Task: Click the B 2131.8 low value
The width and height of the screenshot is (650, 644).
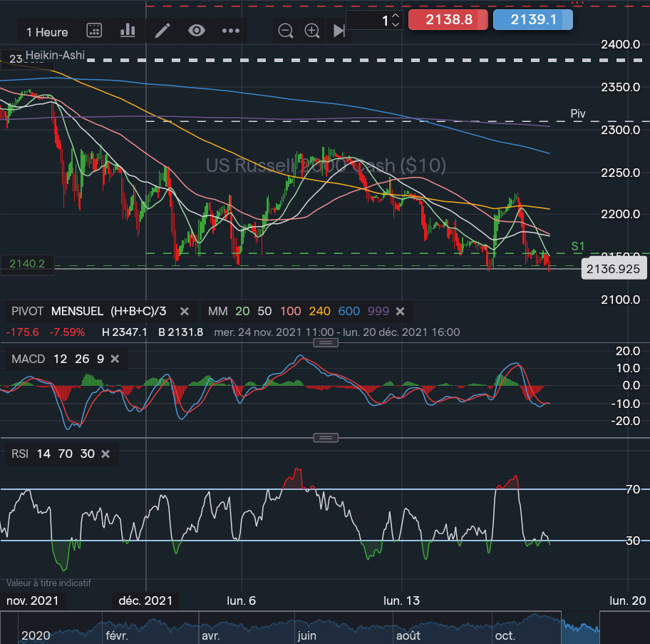Action: pos(181,332)
